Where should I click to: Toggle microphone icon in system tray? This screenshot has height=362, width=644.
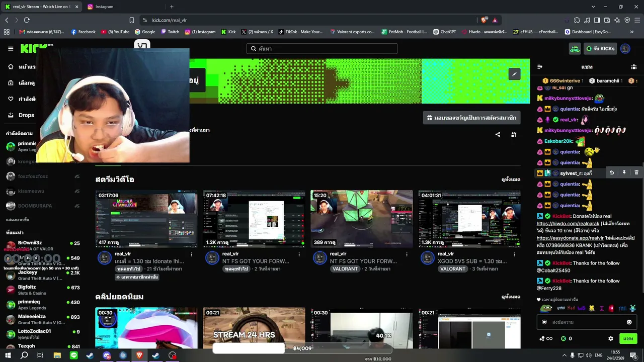point(572,355)
